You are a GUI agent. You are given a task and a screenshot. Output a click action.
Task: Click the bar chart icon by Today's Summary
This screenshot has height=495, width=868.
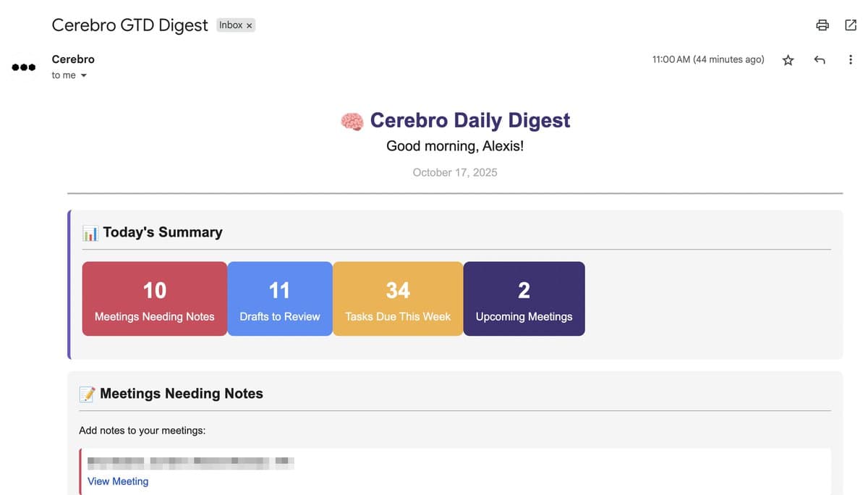click(90, 233)
